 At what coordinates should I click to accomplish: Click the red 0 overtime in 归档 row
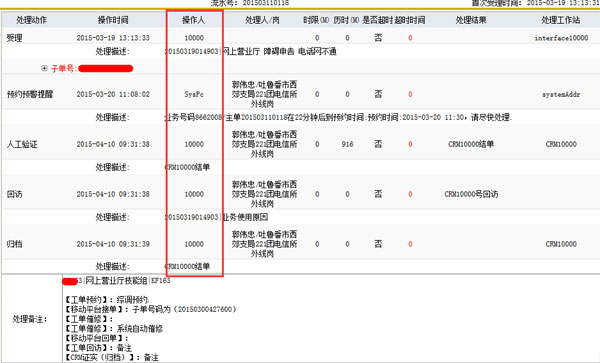(x=410, y=244)
